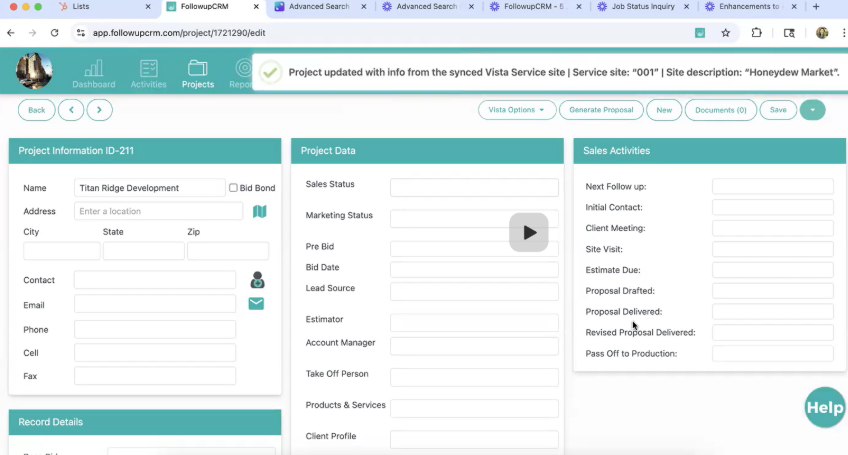
Task: Close the Lists browser tab
Action: coord(148,6)
